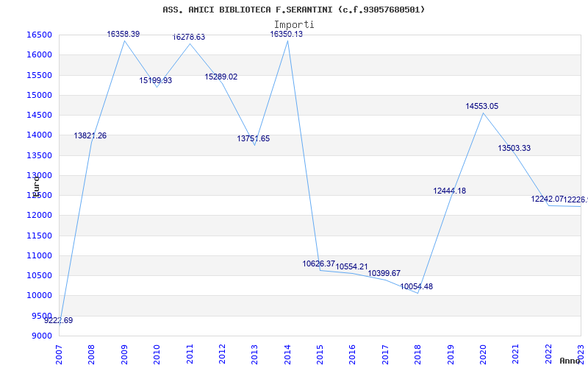588x368 pixels.
Task: Select data label 9222.69
Action: tap(59, 321)
